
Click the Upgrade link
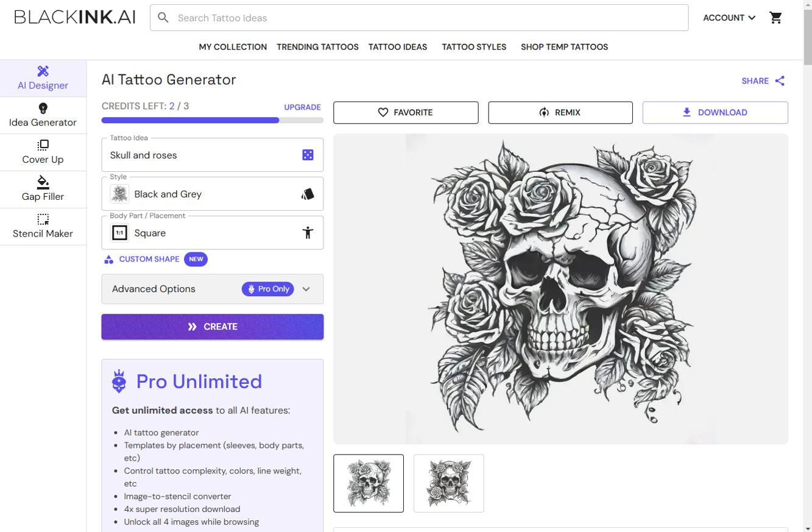coord(303,107)
